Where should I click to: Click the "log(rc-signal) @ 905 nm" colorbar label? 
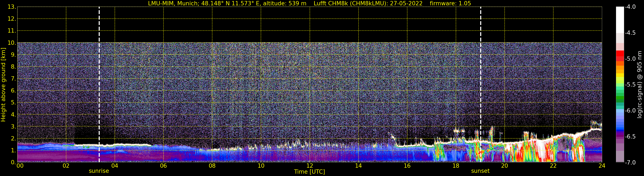coord(640,85)
